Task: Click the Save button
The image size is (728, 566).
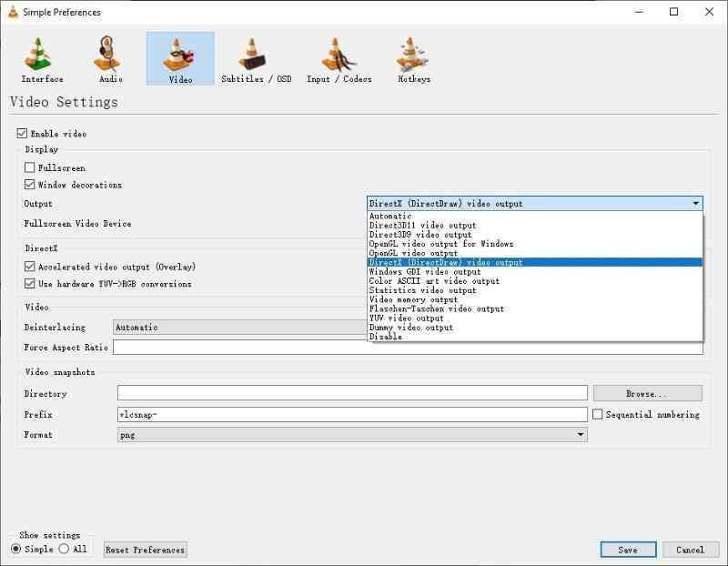Action: point(628,550)
